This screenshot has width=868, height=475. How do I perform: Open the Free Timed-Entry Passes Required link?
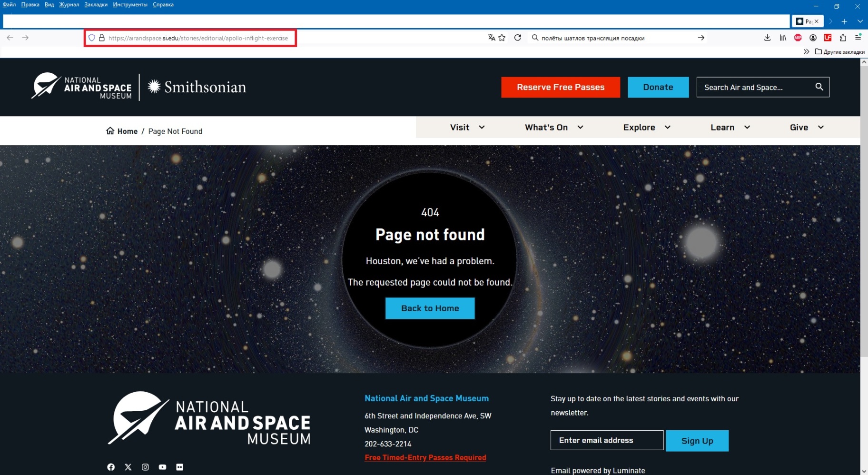(x=425, y=457)
